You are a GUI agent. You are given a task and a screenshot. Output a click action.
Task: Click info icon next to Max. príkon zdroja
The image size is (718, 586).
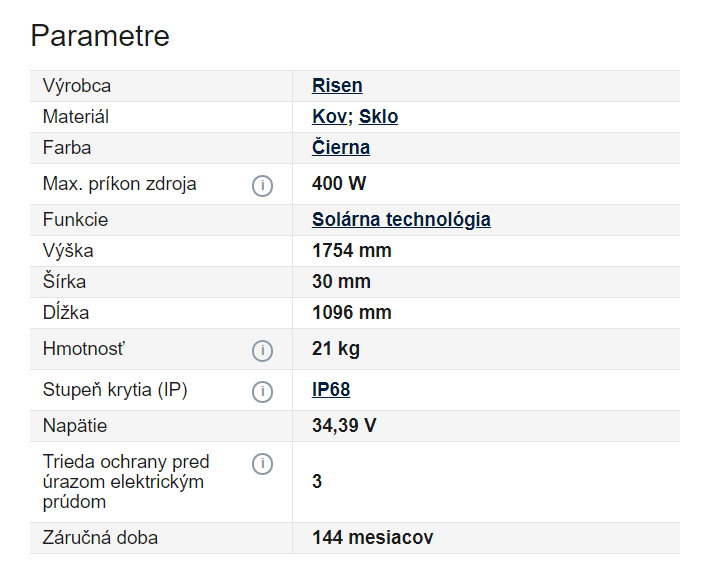click(262, 185)
